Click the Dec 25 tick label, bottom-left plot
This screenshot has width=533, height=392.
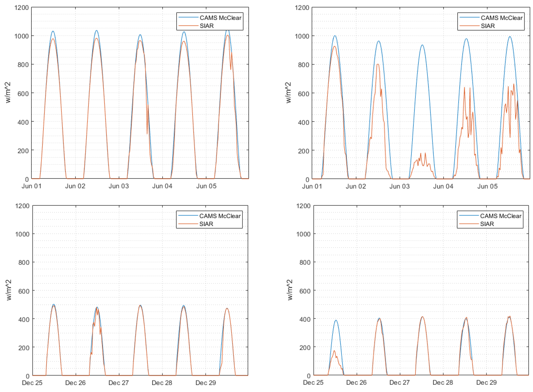pyautogui.click(x=32, y=383)
